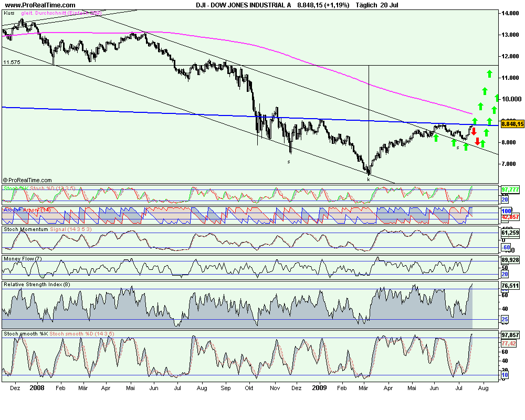525x420 pixels.
Task: Click the red 77,42 Stoch smooth %D value
Action: 509,344
